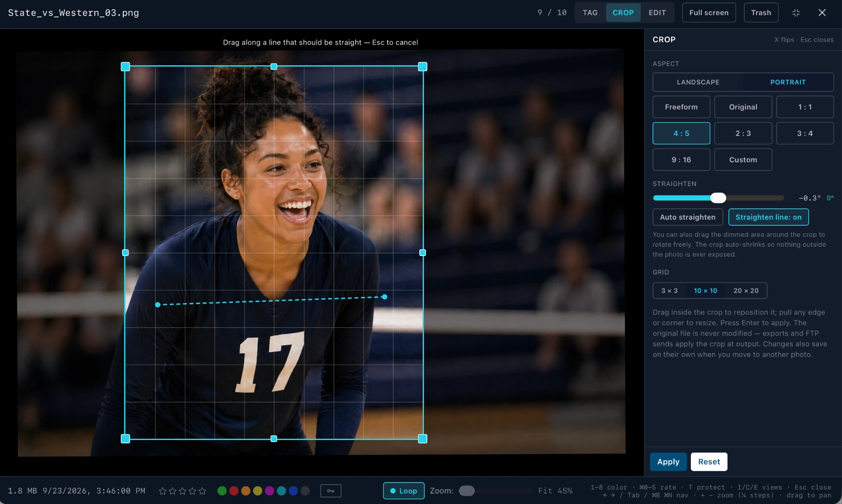Click the key protect icon button
Screen dimensions: 842x504
pyautogui.click(x=331, y=491)
